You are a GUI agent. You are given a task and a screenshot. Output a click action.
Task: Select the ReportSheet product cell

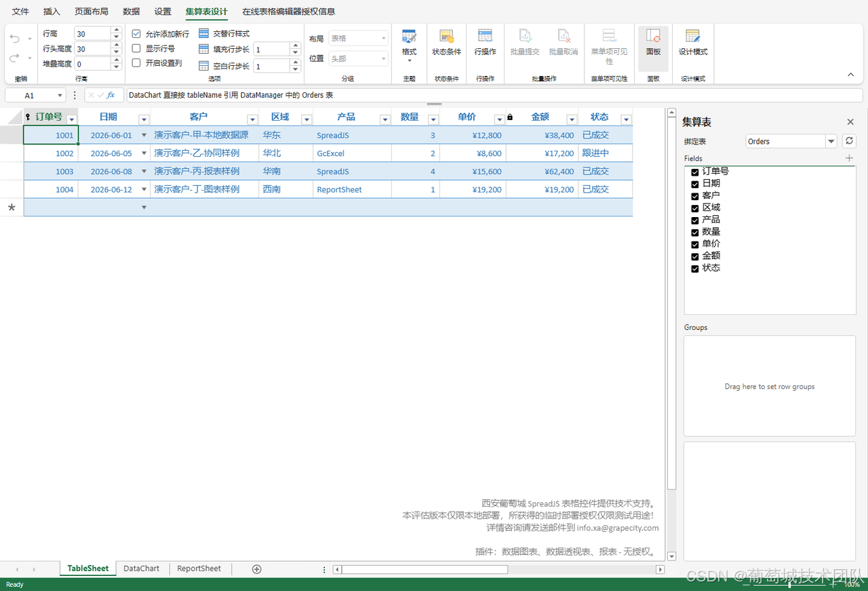pos(353,190)
